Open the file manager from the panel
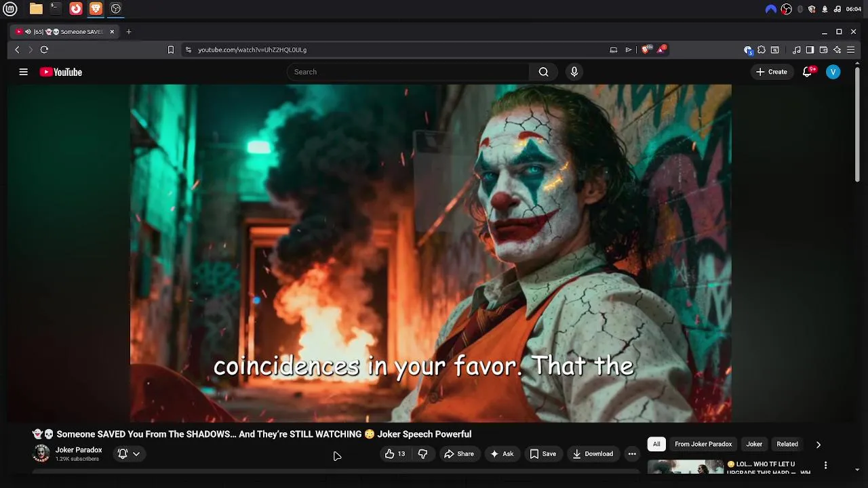Viewport: 868px width, 488px height. point(36,9)
